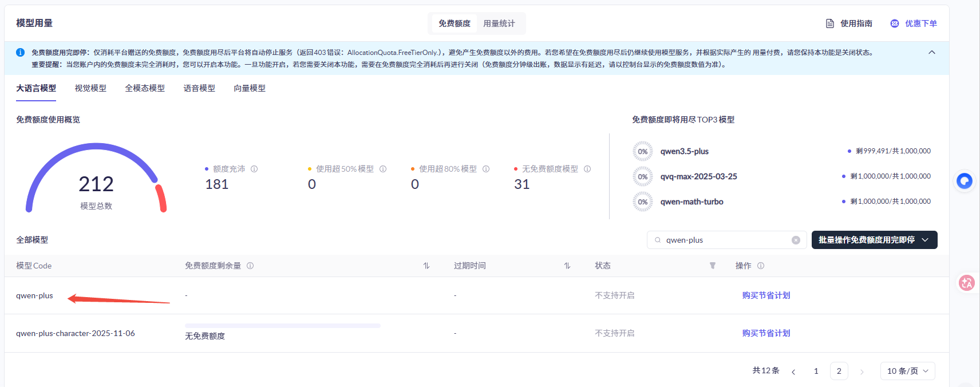Click the info icon next to 免费额度剩余量
Screen dimensions: 980x387
tap(250, 266)
